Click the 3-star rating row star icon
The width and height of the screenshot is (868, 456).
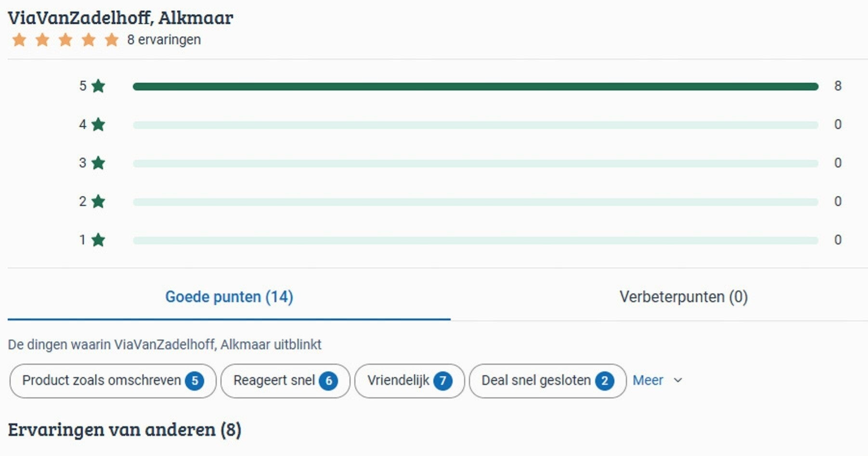click(x=98, y=163)
